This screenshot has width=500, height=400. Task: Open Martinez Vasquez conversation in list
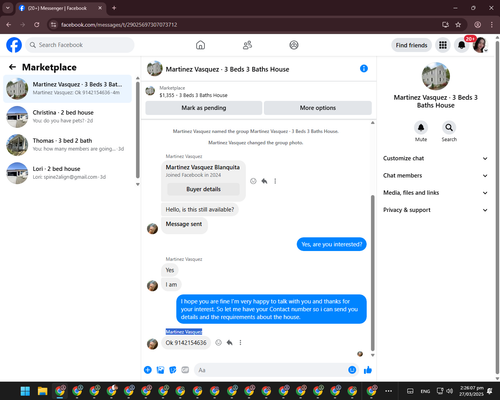point(67,89)
